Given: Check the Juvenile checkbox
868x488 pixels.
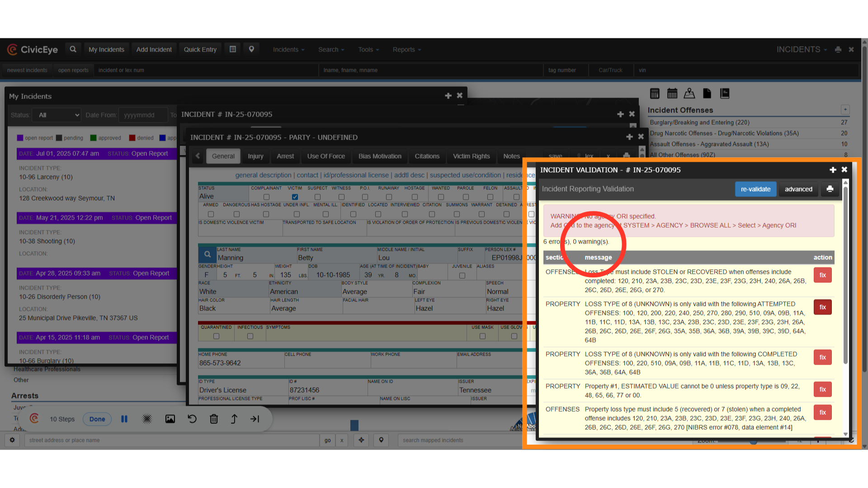Looking at the screenshot, I should [x=462, y=276].
